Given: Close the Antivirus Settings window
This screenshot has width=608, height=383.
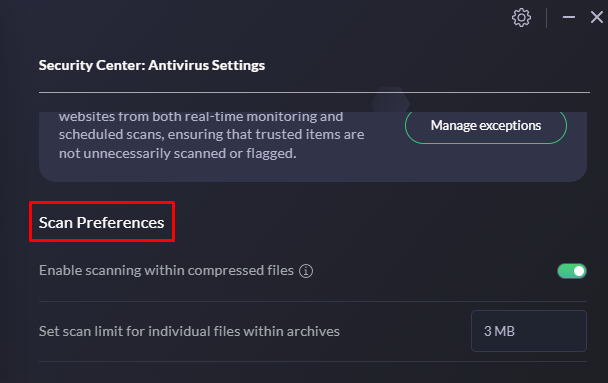Looking at the screenshot, I should click(597, 17).
